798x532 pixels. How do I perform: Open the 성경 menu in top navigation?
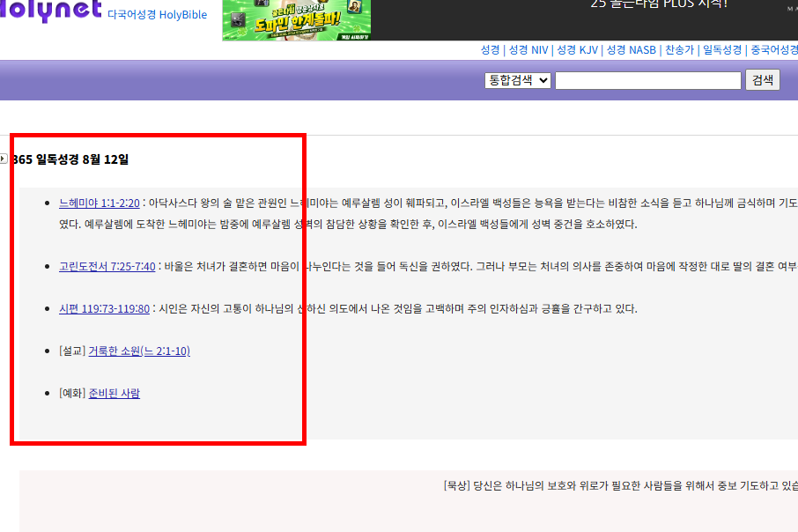(490, 50)
